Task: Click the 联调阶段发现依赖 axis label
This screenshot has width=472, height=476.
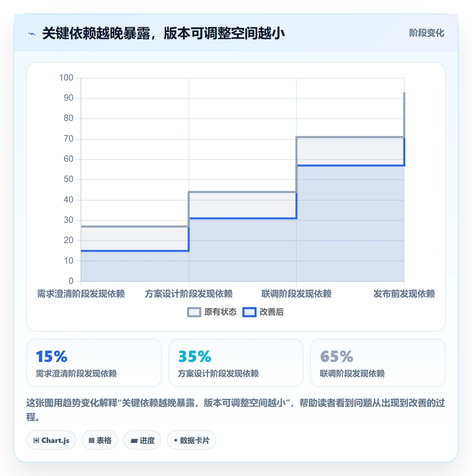Action: tap(296, 294)
